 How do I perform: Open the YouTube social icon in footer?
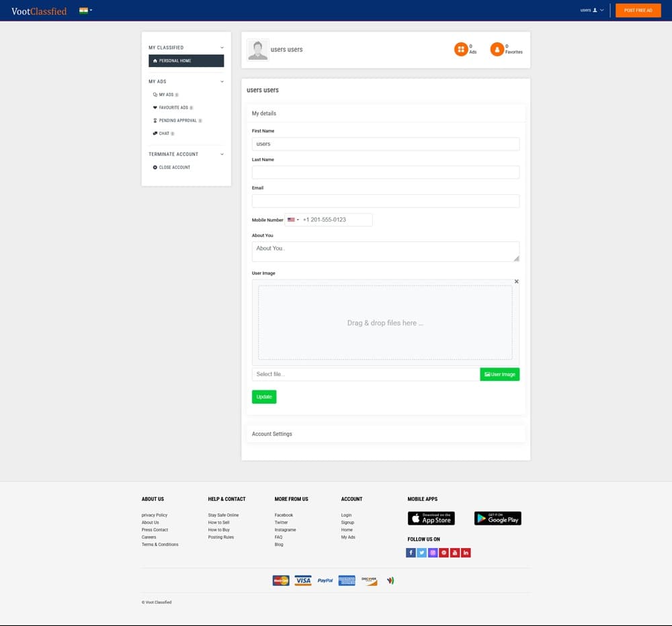pos(455,553)
